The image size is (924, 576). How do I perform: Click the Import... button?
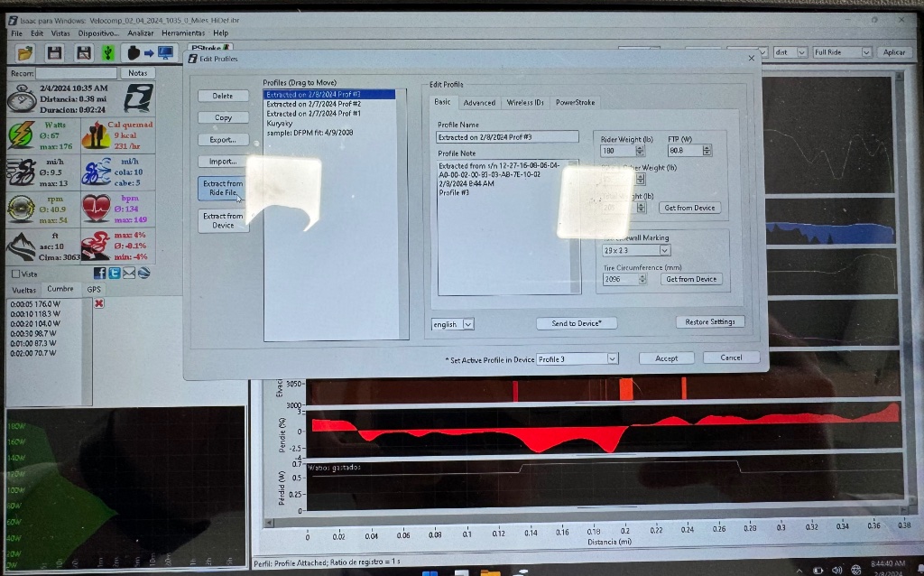coord(223,162)
